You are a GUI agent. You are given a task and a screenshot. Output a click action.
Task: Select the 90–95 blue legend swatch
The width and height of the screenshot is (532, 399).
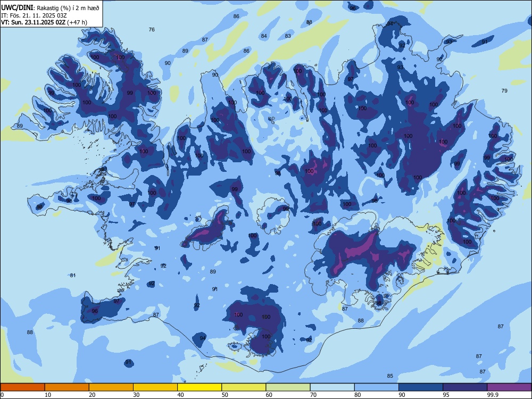click(421, 387)
